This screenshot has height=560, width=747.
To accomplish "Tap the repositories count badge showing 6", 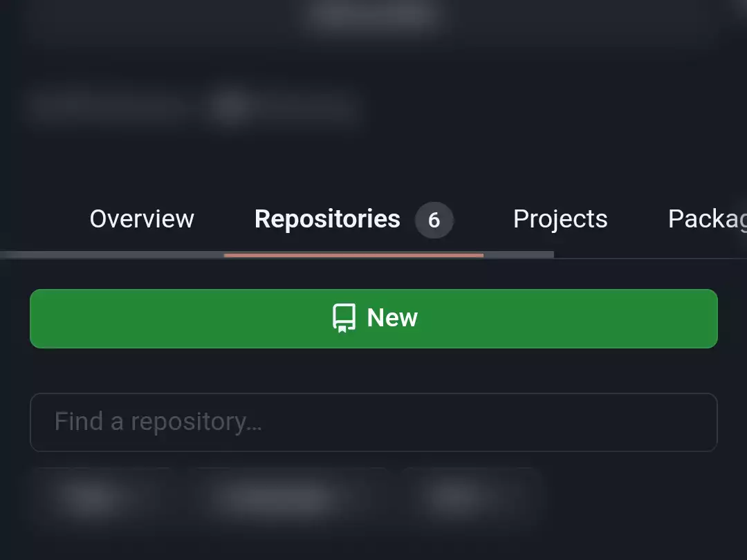I will [x=434, y=220].
